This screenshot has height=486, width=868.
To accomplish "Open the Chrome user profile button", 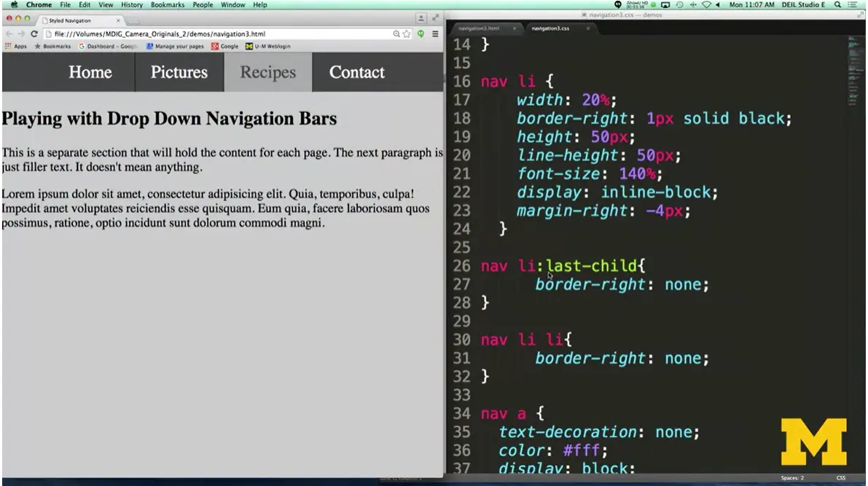I will [421, 18].
